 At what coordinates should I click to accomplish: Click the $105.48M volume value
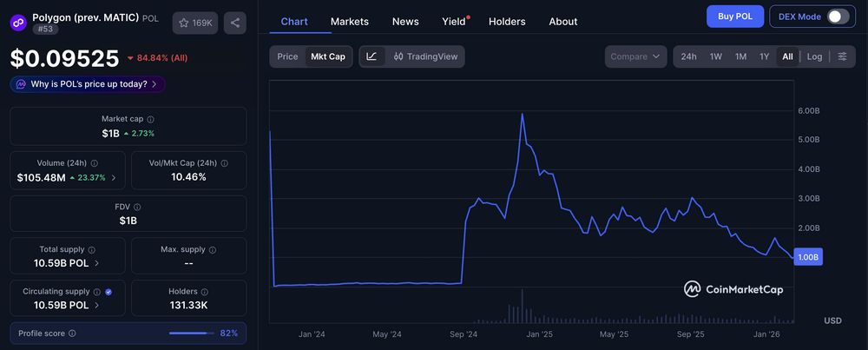tap(41, 178)
